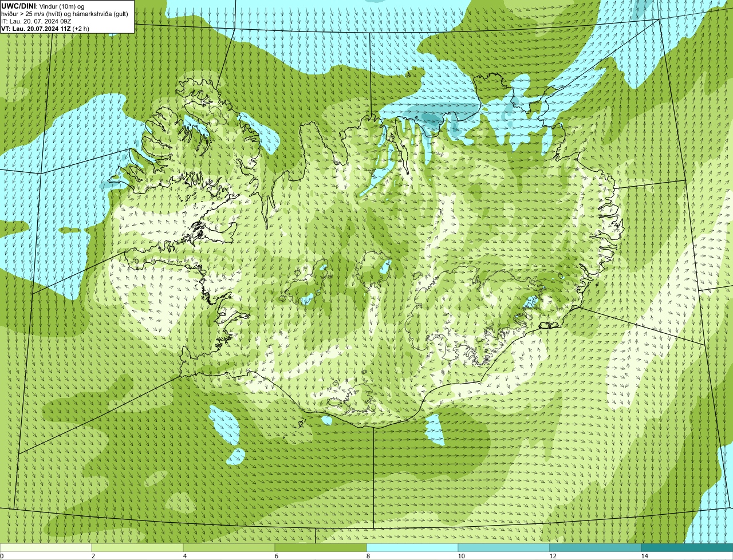Click the above-14 m/s dark teal swatch
Image resolution: width=733 pixels, height=560 pixels.
point(687,548)
